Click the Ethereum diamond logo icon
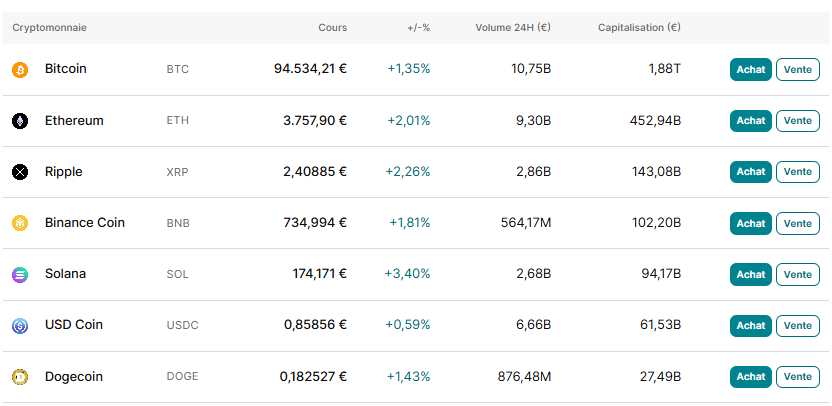The image size is (832, 406). tap(20, 121)
